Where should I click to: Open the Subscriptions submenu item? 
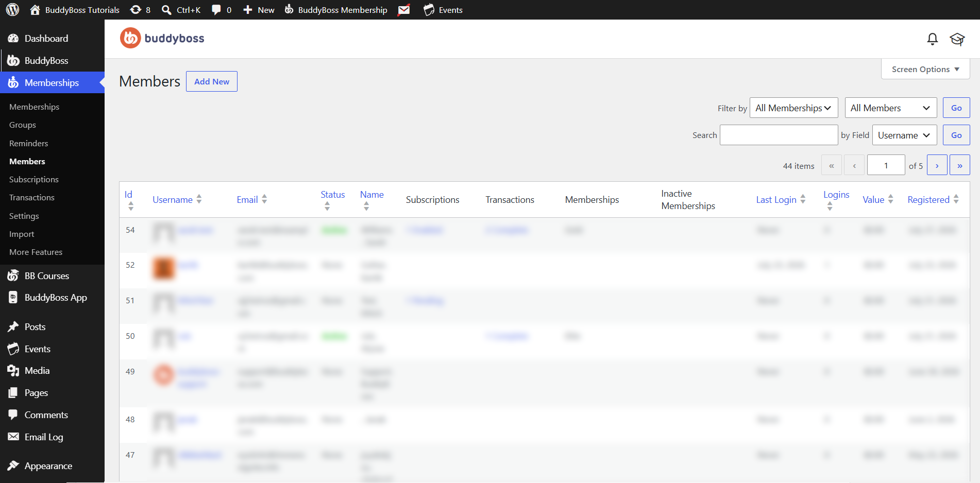[34, 179]
